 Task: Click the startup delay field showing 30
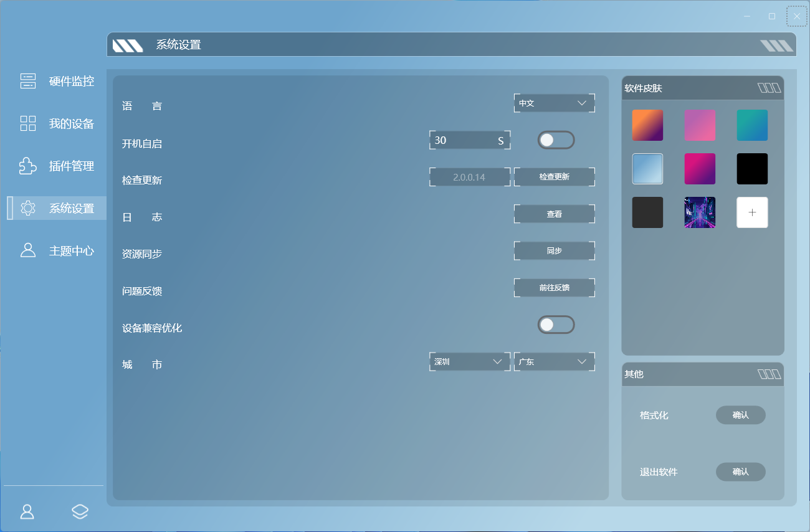click(470, 140)
